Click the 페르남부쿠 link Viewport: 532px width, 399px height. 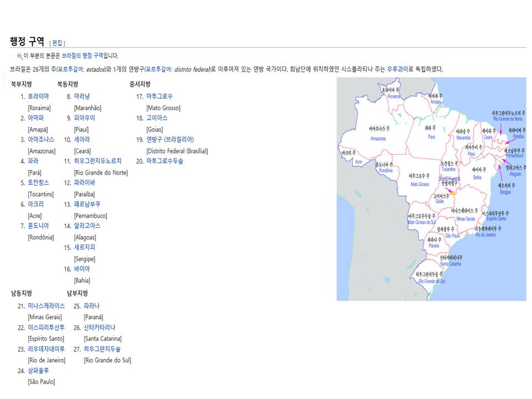click(x=87, y=204)
